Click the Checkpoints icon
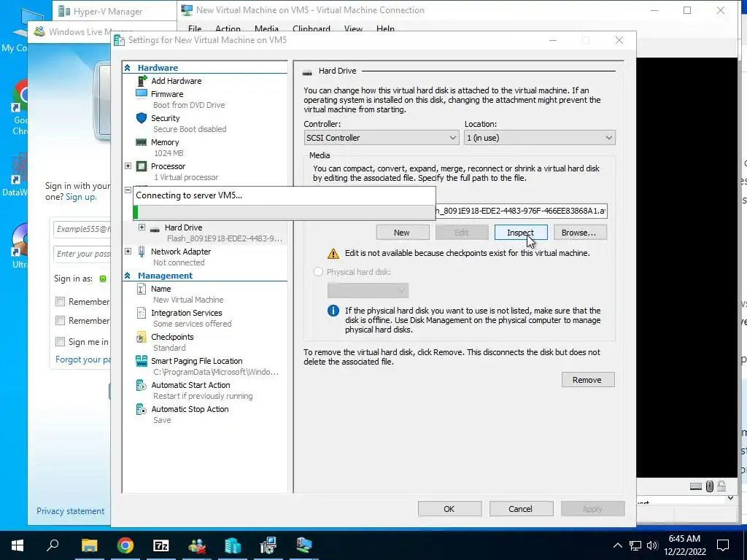The width and height of the screenshot is (747, 560). pyautogui.click(x=142, y=337)
